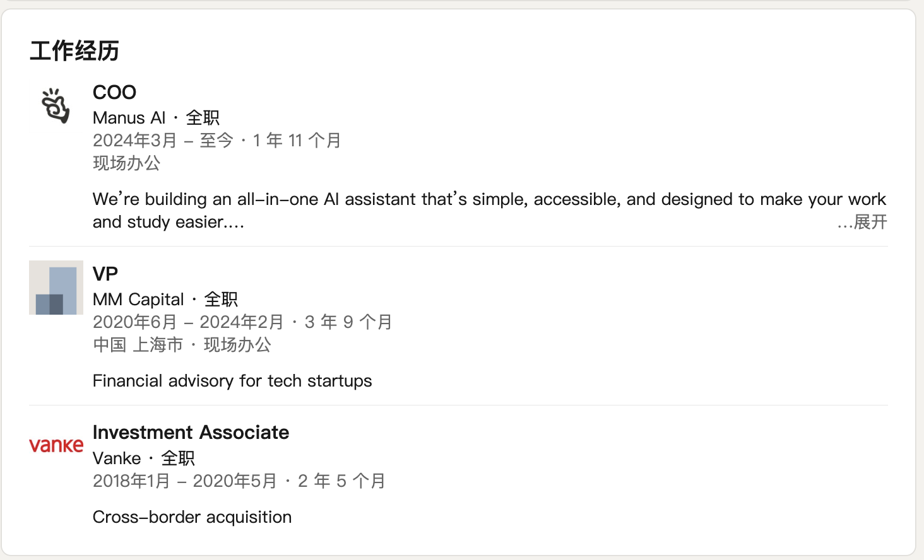Select the Vanke · 全职 company line
924x560 pixels.
point(143,458)
